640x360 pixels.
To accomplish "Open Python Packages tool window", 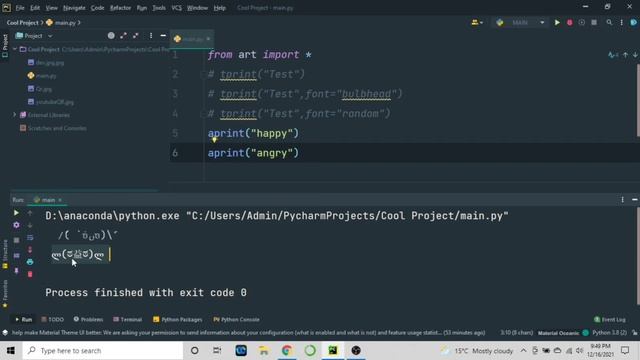I will 178,320.
